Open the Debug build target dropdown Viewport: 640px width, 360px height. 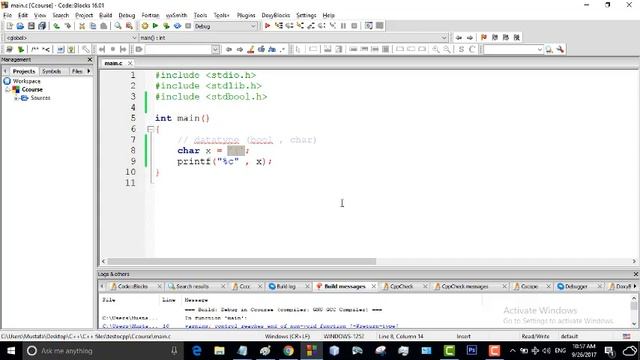click(253, 26)
